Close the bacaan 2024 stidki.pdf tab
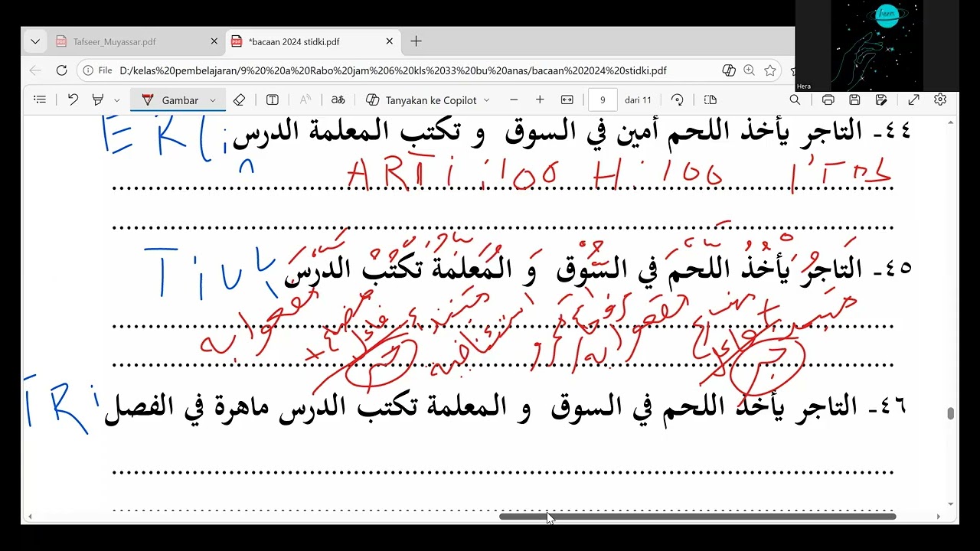Viewport: 980px width, 551px height. click(x=390, y=41)
